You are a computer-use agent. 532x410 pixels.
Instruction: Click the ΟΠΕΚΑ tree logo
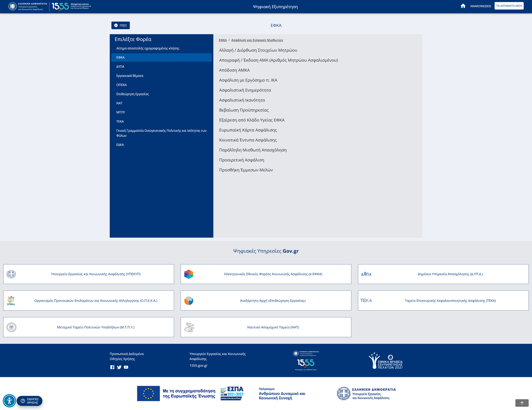[11, 301]
